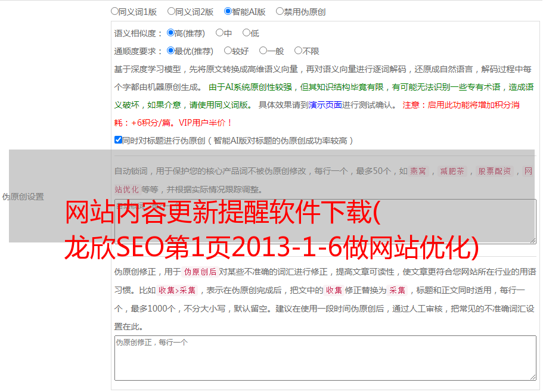Set 通顺度要求 to 一般
The width and height of the screenshot is (543, 392).
coord(263,51)
